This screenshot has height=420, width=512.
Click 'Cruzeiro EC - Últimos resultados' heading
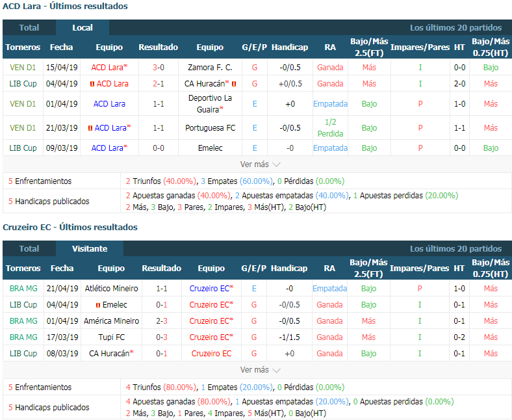tap(70, 227)
